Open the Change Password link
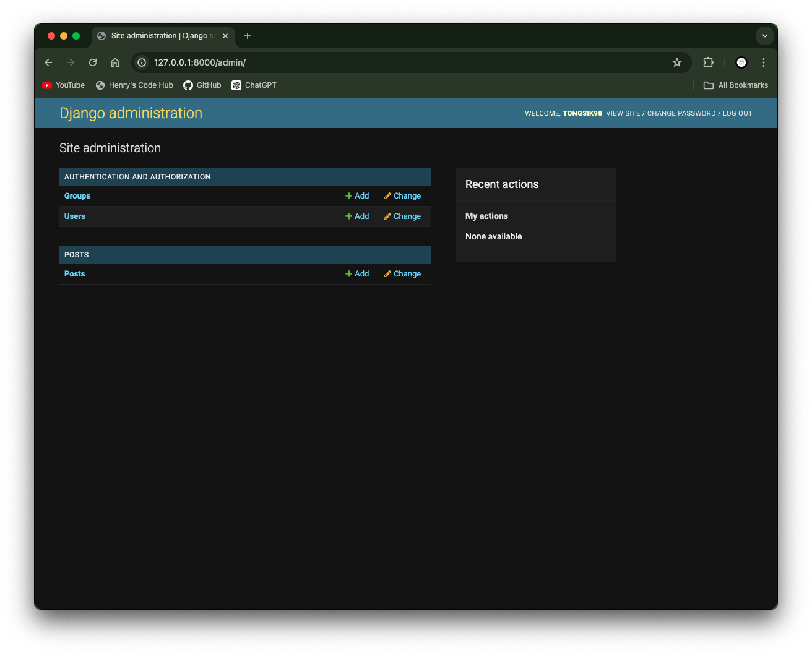 coord(681,113)
